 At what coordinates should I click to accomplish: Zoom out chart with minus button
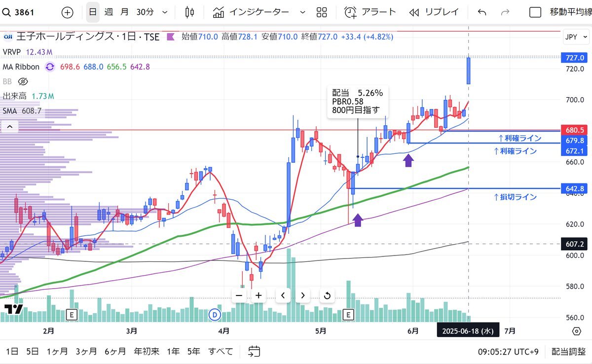tap(239, 295)
